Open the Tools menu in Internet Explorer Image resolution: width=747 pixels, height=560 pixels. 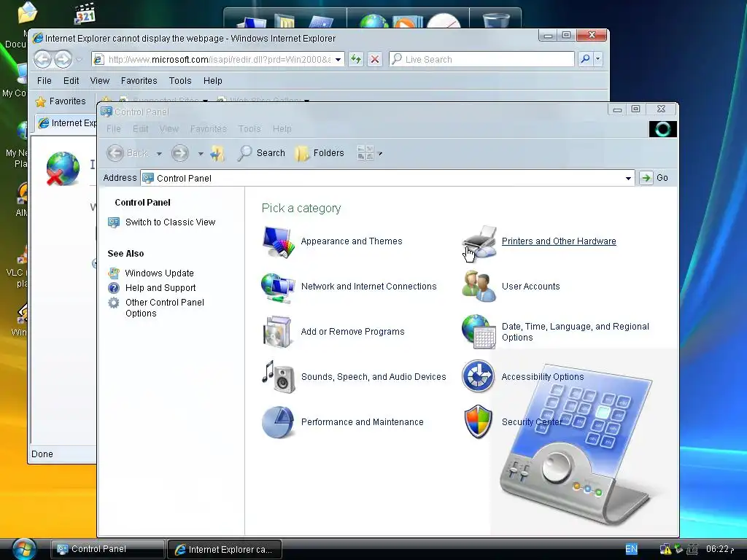click(180, 81)
